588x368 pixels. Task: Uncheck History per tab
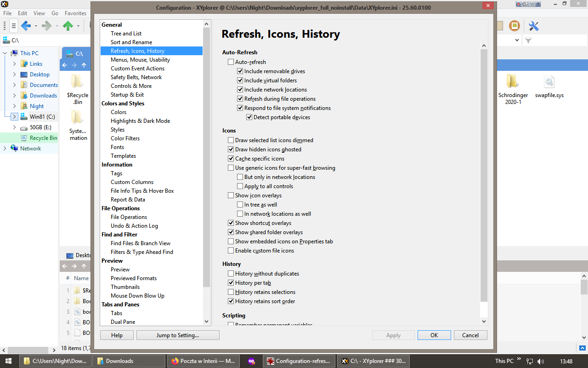(231, 282)
